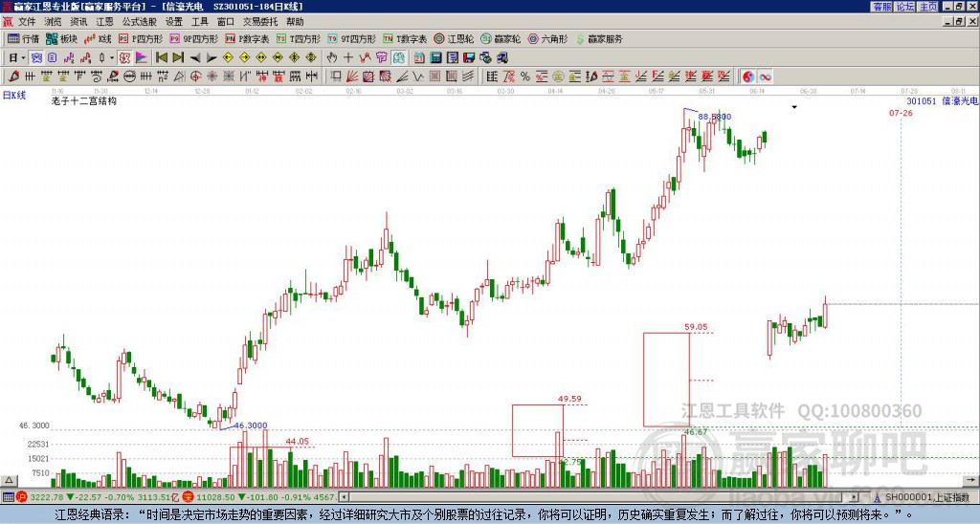Open the T四方形 tool
This screenshot has width=980, height=524.
pos(299,38)
